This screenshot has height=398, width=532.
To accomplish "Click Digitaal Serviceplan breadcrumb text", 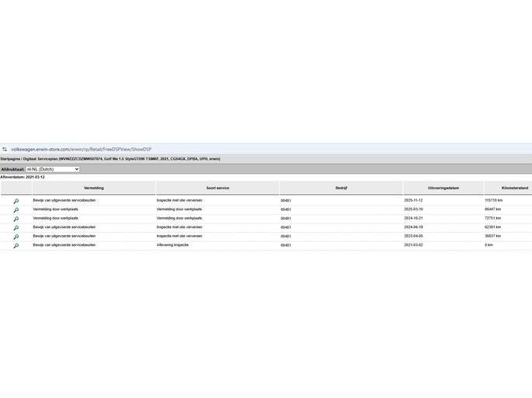I will point(39,158).
